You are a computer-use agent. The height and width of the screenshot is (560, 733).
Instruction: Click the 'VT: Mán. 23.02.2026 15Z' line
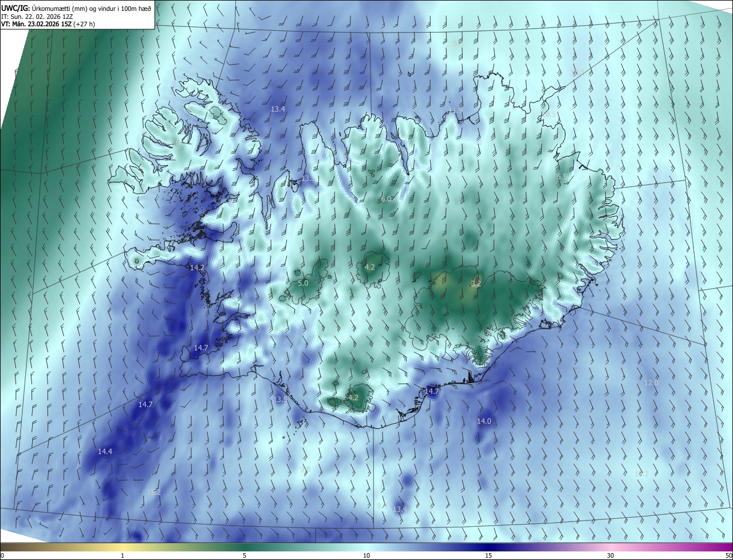36,24
